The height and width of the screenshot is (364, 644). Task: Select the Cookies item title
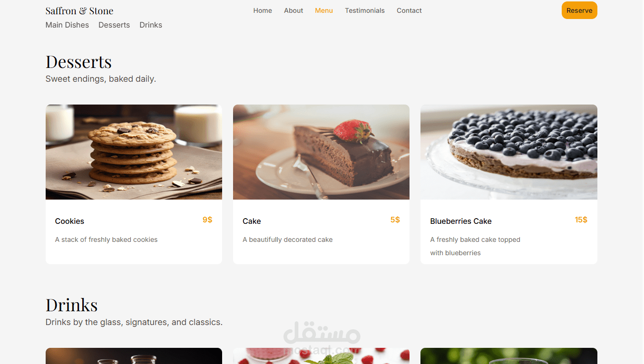[x=69, y=221]
